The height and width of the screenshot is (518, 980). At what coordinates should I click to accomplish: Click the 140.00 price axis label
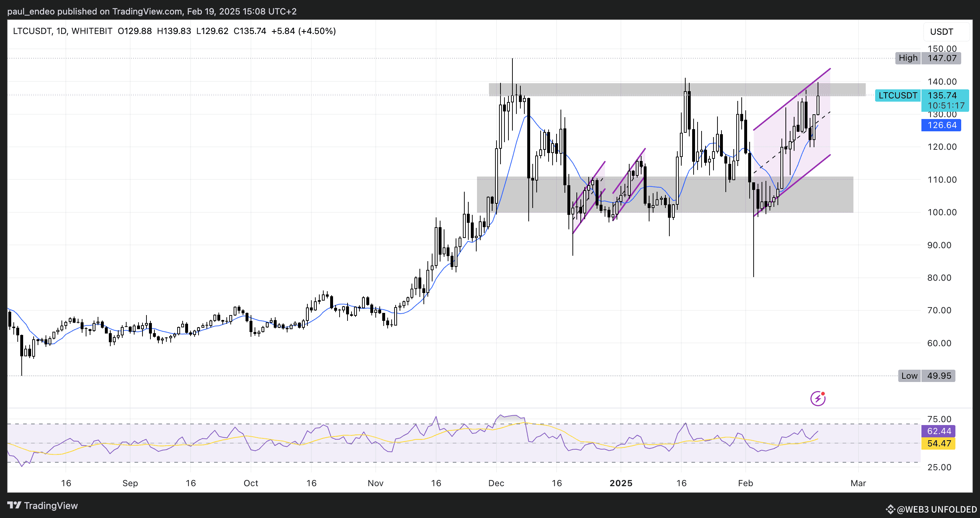tap(942, 81)
